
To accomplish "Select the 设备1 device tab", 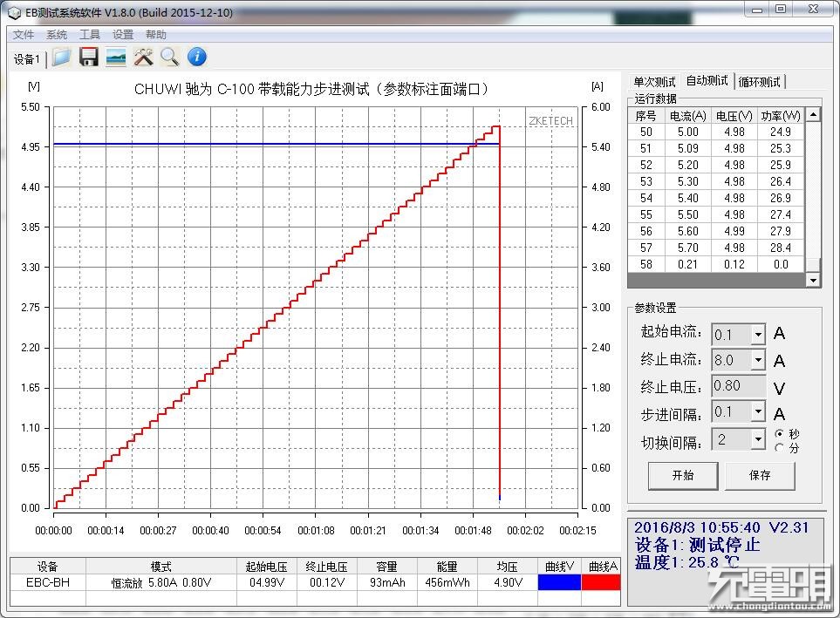I will click(27, 59).
